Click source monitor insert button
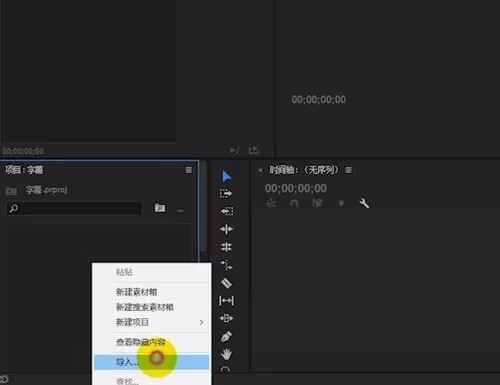The width and height of the screenshot is (500, 385). click(x=234, y=151)
